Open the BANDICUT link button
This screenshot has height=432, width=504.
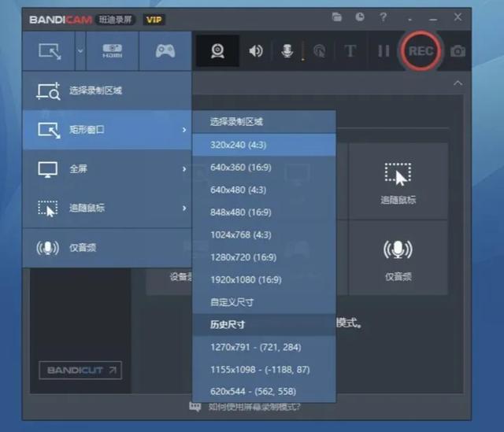pyautogui.click(x=80, y=371)
